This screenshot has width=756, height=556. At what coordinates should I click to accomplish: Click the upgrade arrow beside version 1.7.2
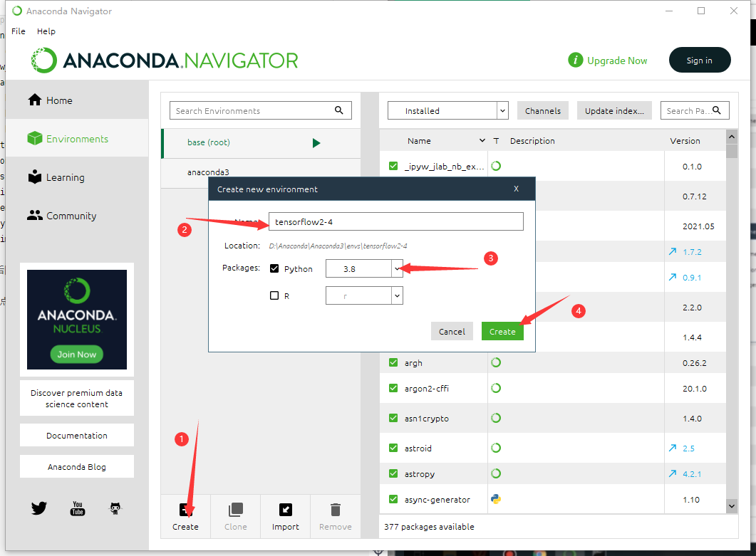point(673,251)
